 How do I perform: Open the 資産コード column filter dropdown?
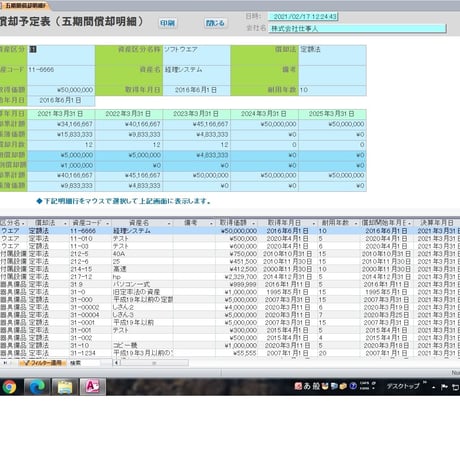pos(107,223)
